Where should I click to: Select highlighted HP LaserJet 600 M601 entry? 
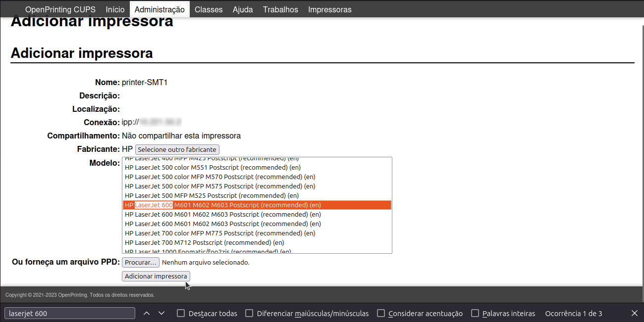tap(257, 205)
